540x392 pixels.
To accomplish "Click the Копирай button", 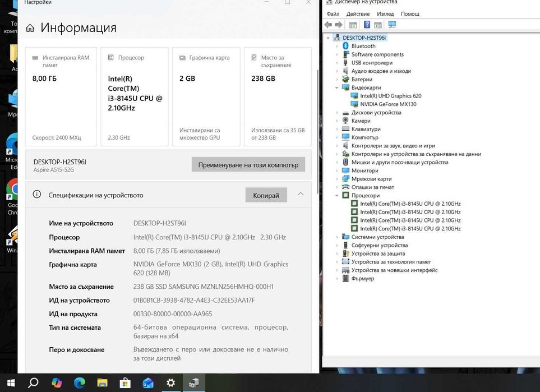I will tap(266, 195).
